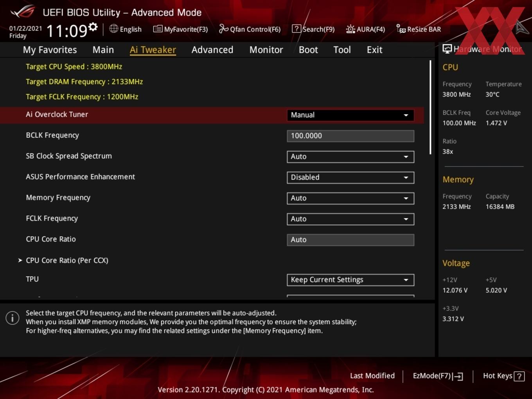Click the 11:09 clock time
532x399 pixels.
(x=66, y=31)
